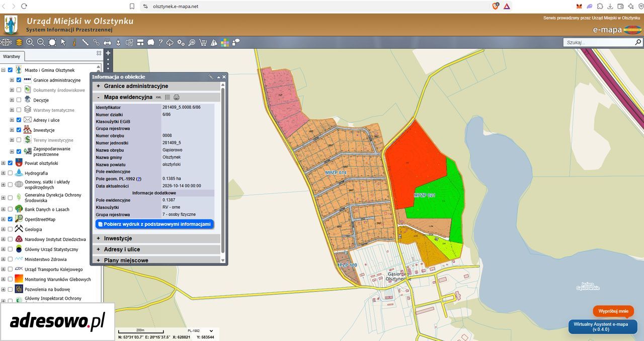The height and width of the screenshot is (341, 644).
Task: Uncheck the Granice administracyjne layer checkbox
Action: tap(19, 80)
